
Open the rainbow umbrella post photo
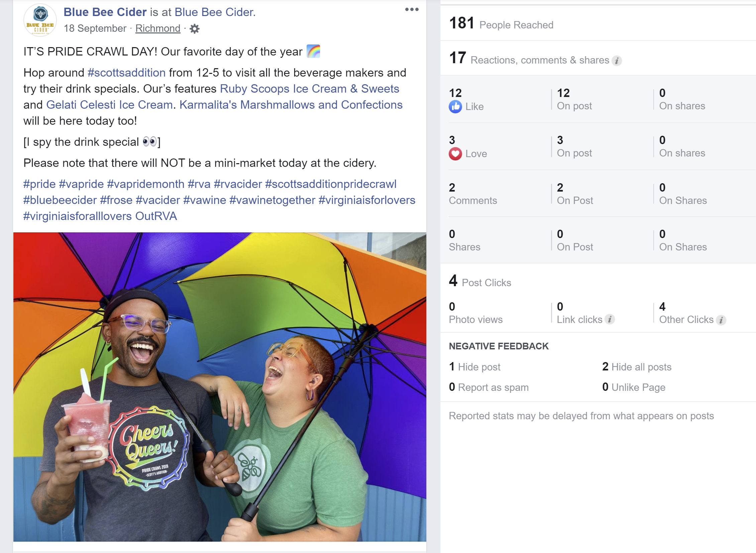(220, 387)
